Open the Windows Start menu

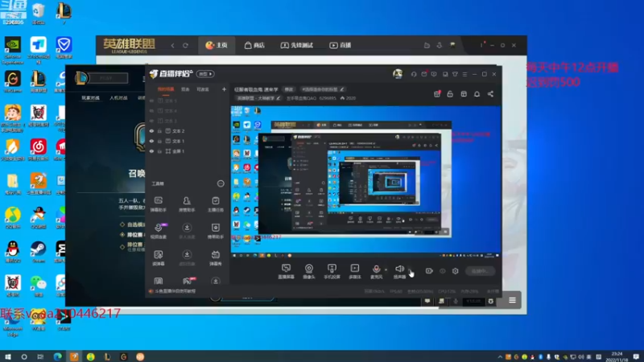[x=7, y=356]
